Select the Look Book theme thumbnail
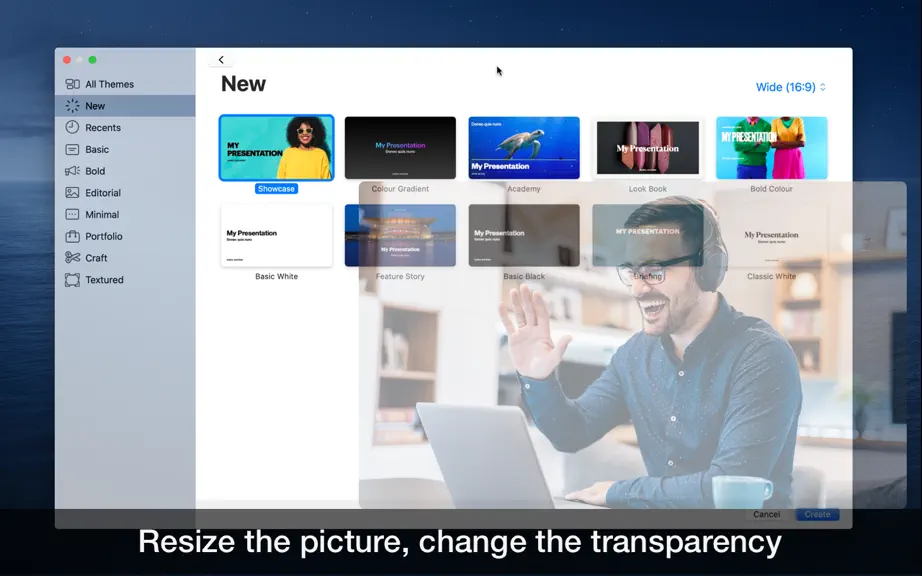The image size is (922, 576). point(648,148)
